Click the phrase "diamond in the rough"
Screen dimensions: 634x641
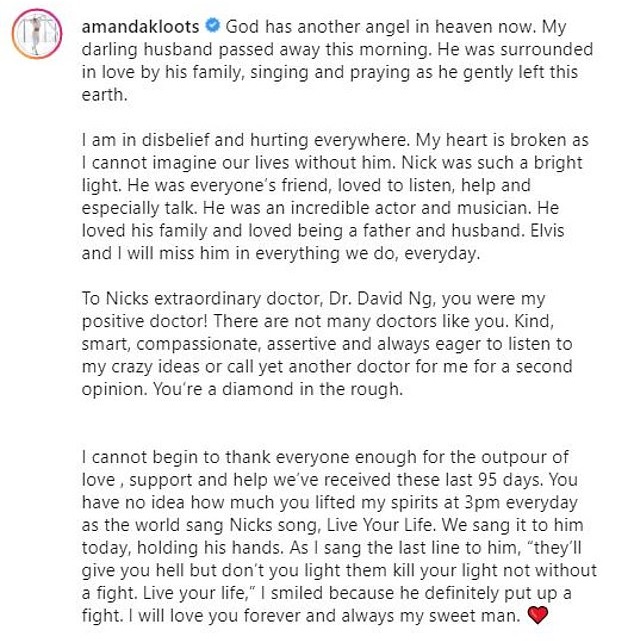[x=326, y=390]
